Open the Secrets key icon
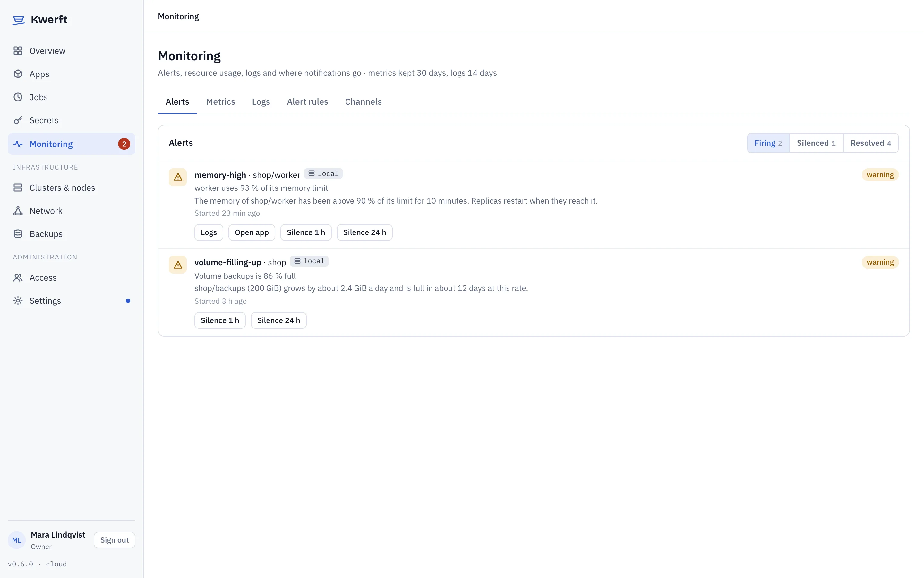This screenshot has width=924, height=578. (x=18, y=120)
